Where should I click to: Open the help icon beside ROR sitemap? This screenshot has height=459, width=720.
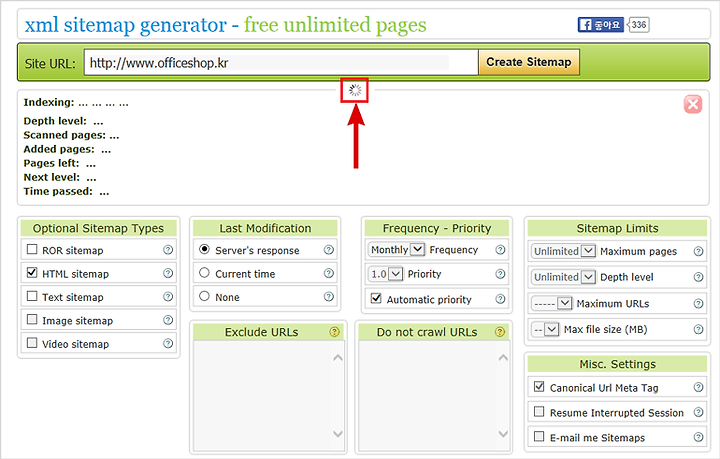tap(168, 250)
